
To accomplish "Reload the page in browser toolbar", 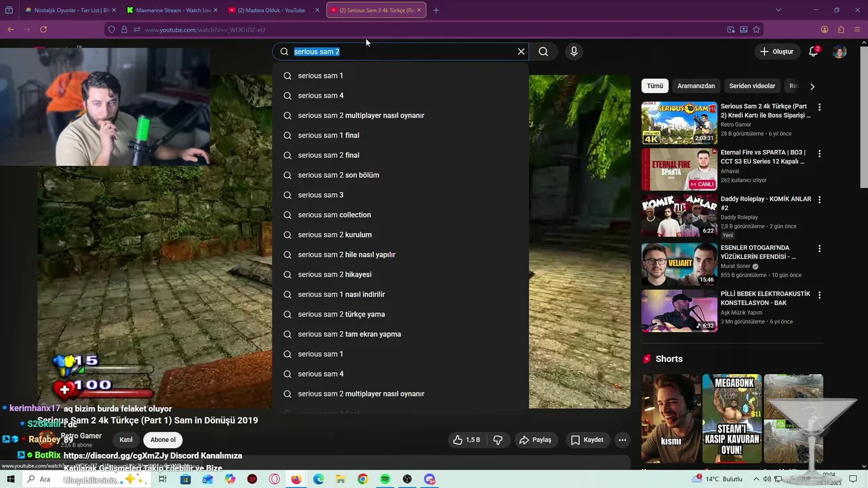I will [43, 29].
